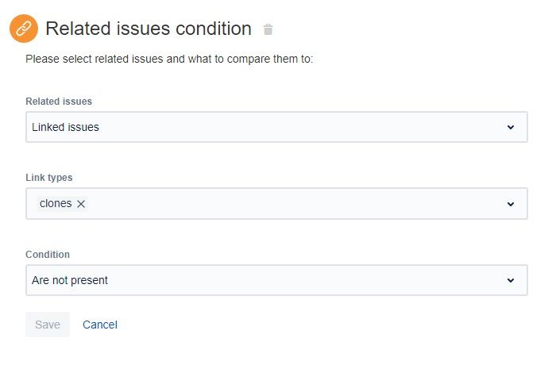
Task: Click the 'Linked issues' selected value text
Action: click(x=65, y=127)
